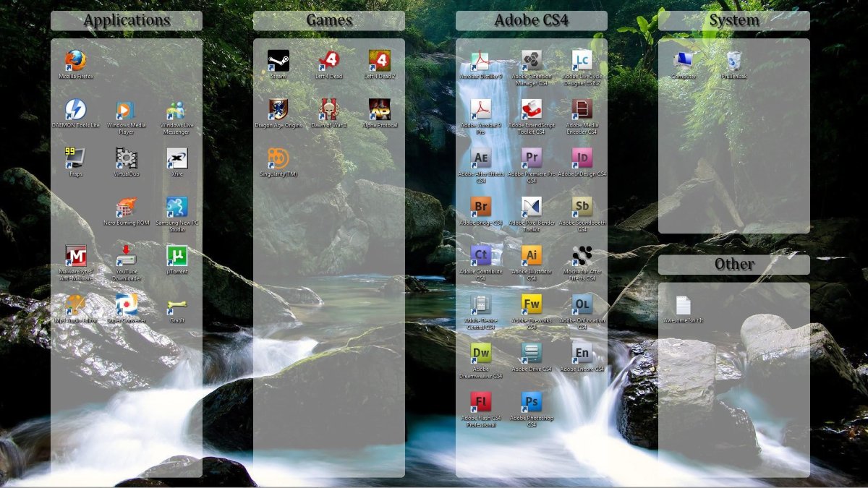The width and height of the screenshot is (868, 488).
Task: Click the Adobe Flash CS4 Professional icon
Action: pos(481,402)
